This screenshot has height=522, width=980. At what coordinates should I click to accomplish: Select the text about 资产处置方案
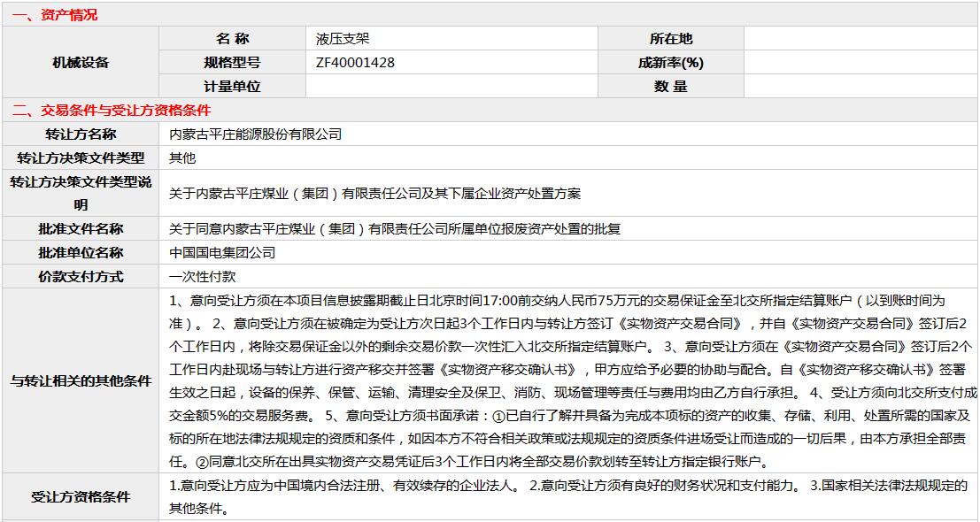click(x=375, y=194)
